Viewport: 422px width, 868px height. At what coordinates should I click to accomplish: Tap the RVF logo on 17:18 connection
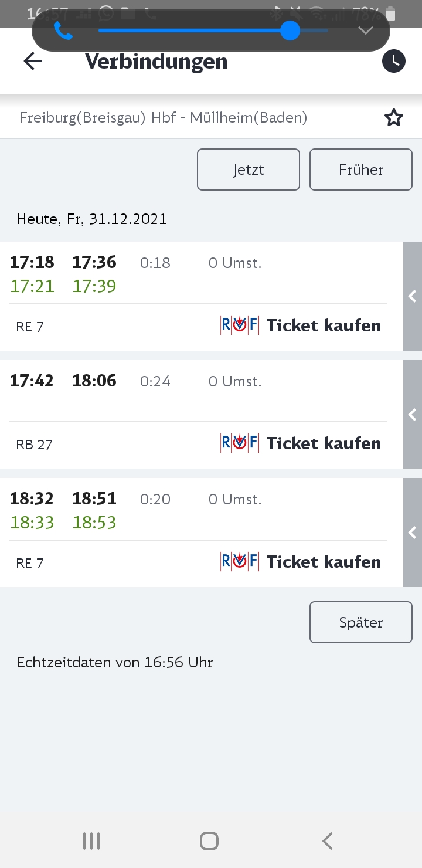click(239, 325)
